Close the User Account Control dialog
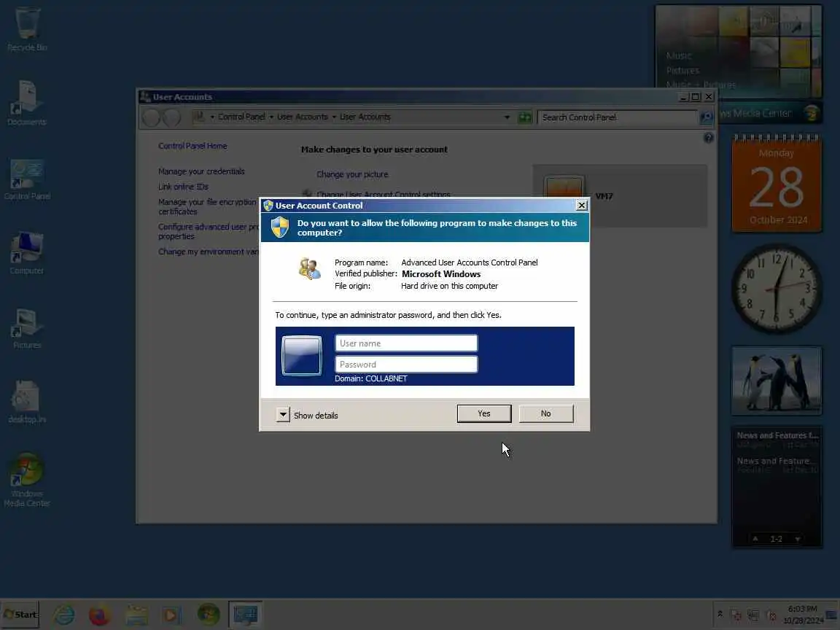 [x=581, y=205]
